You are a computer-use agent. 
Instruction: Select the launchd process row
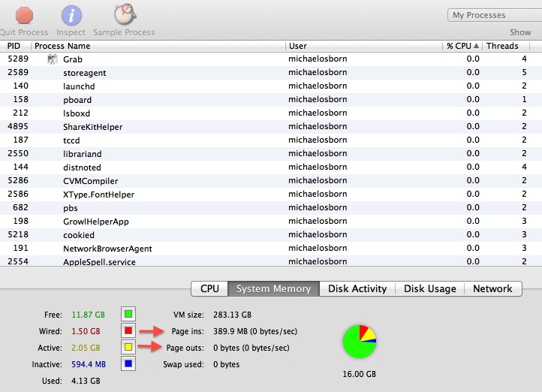pyautogui.click(x=271, y=86)
